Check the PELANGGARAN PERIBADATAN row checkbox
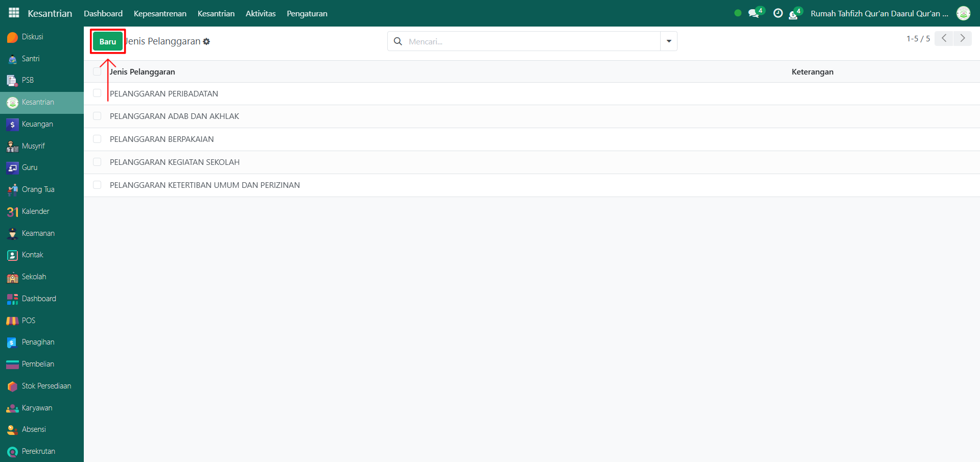The height and width of the screenshot is (462, 980). [97, 93]
